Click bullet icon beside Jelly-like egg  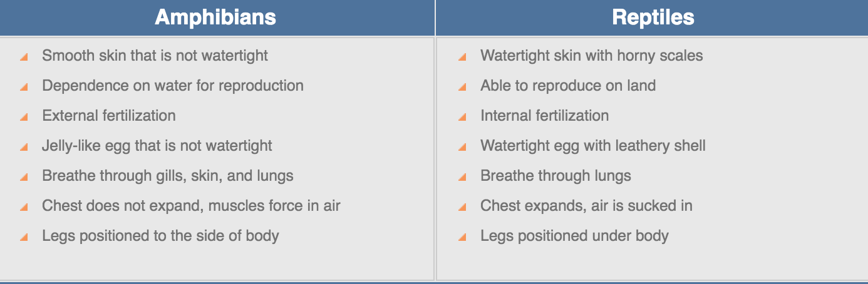24,147
